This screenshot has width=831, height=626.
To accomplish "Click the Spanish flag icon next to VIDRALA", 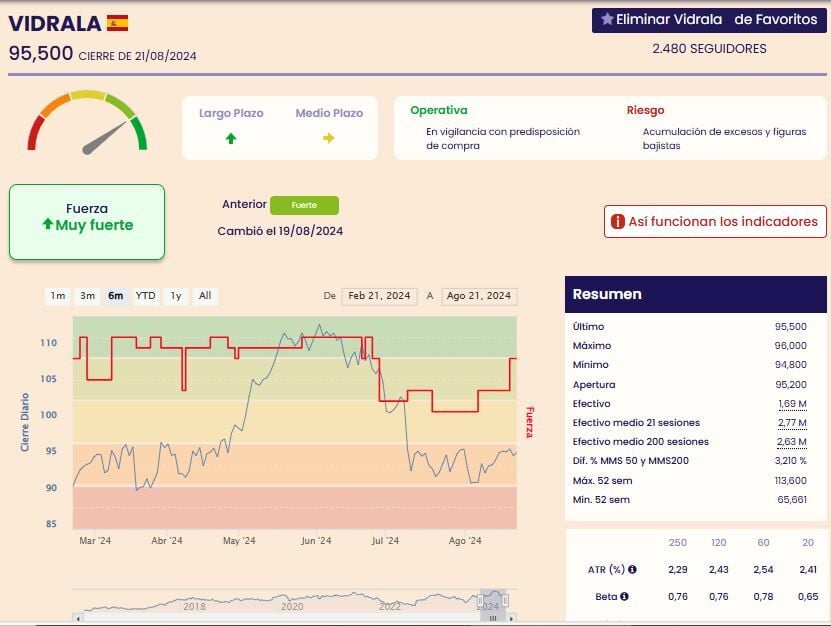I will (117, 23).
